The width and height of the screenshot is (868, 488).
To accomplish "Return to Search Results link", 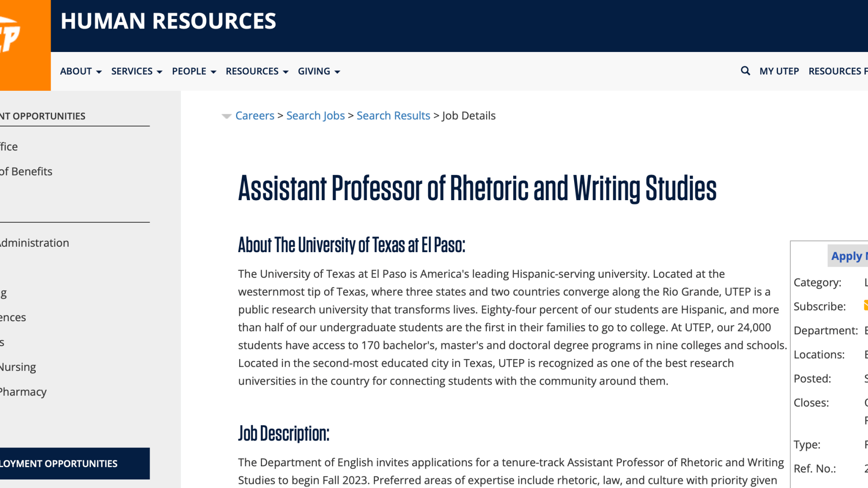I will pos(393,116).
